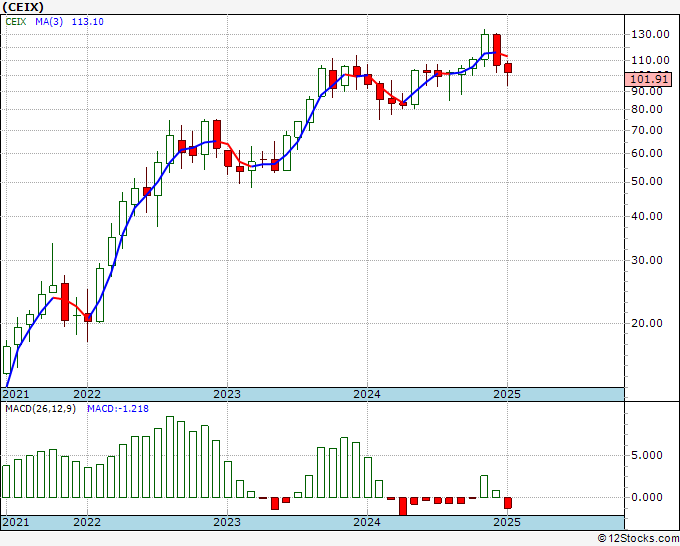The image size is (680, 546).
Task: Click the (CEIX) ticker title
Action: pos(23,7)
